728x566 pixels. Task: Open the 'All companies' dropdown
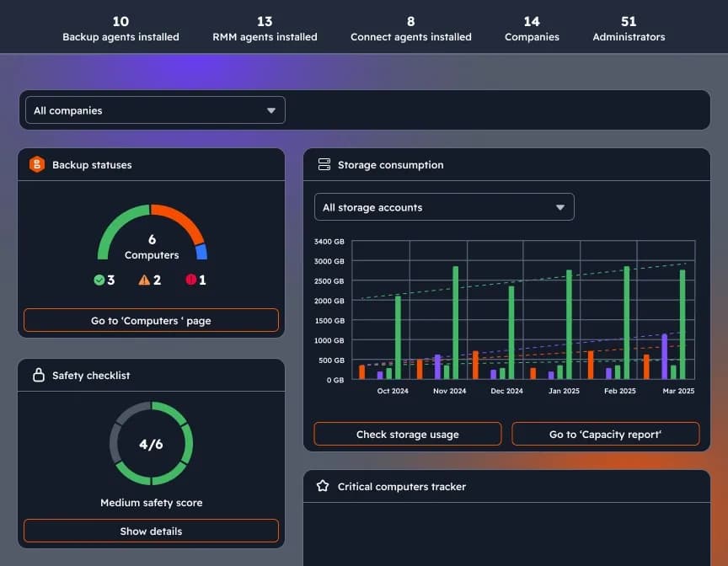(x=155, y=109)
